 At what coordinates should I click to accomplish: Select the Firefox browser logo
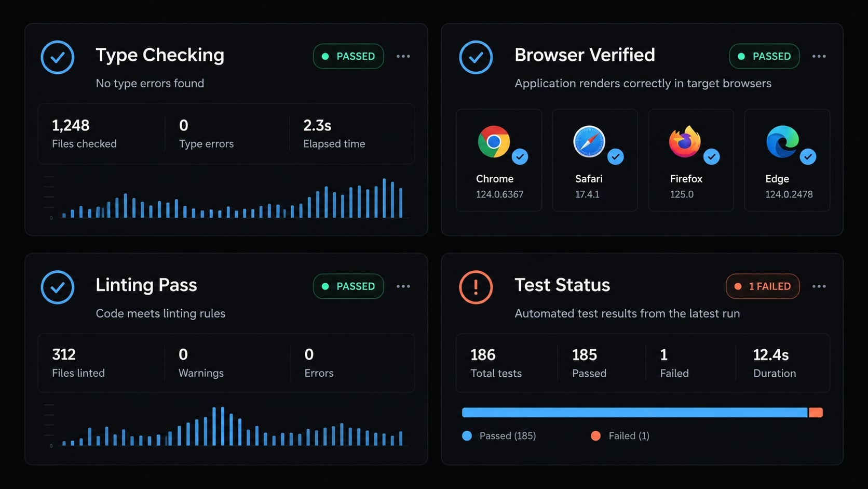point(685,141)
